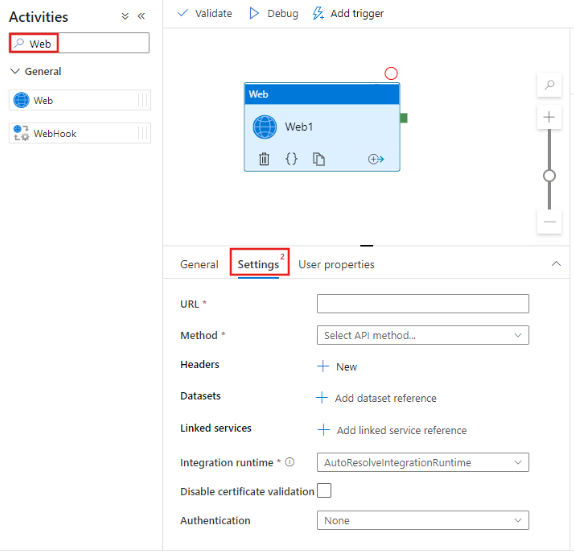Open the Integration runtime dropdown
Screen dimensions: 574x554
[423, 462]
